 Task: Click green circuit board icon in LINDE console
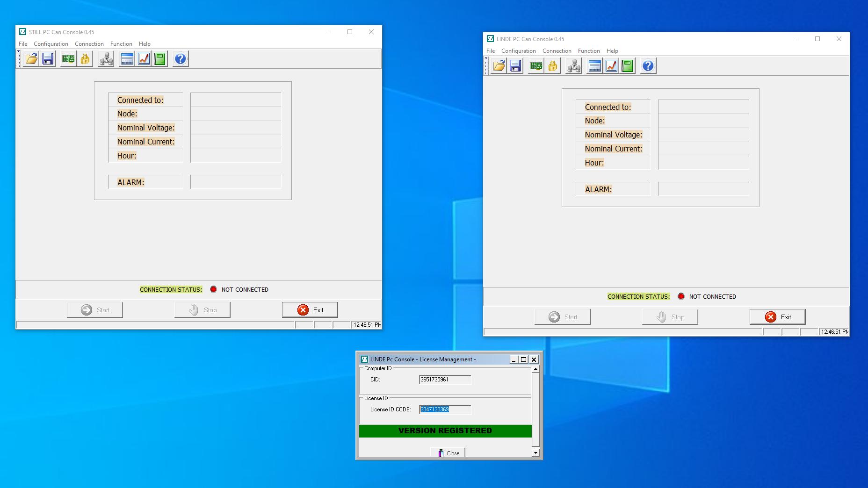tap(536, 66)
